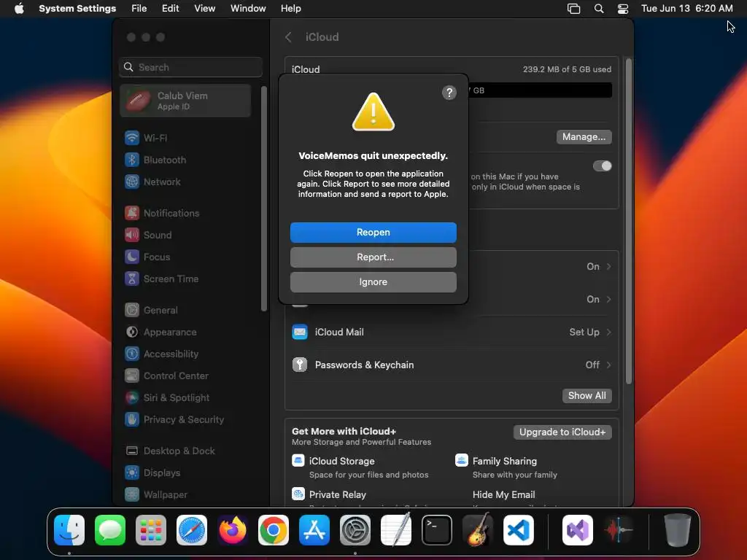747x560 pixels.
Task: Open the Trash in the Dock
Action: [x=677, y=530]
